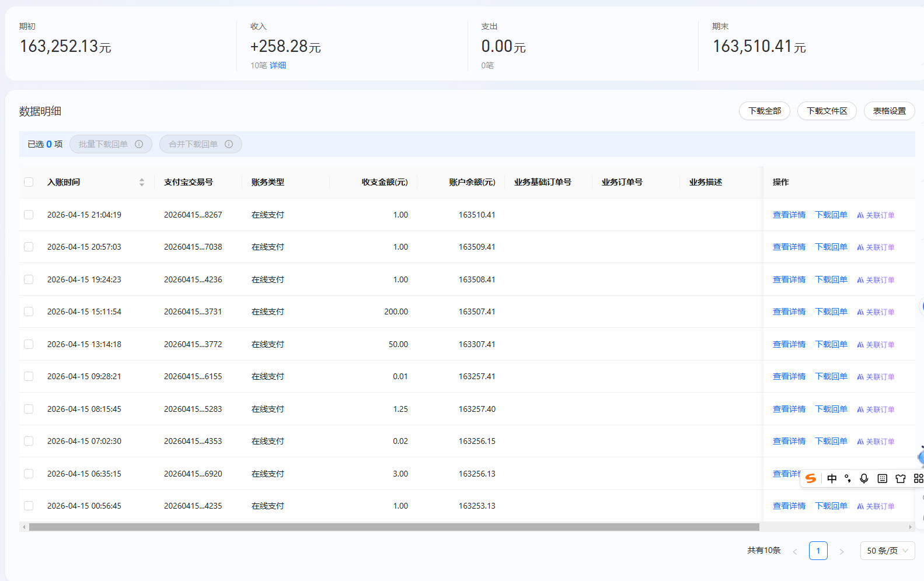The height and width of the screenshot is (581, 924).
Task: Toggle the Sogou punctuation mode icon
Action: (x=848, y=478)
